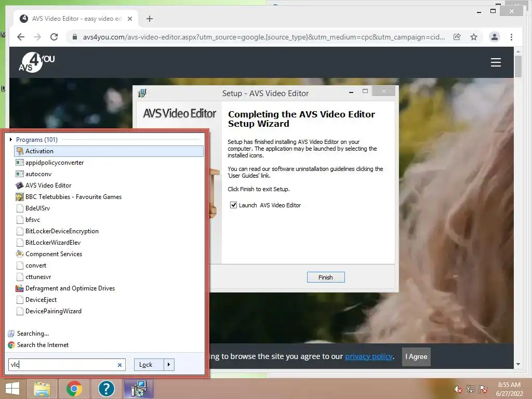
Task: Open the Activation program icon
Action: tap(20, 151)
